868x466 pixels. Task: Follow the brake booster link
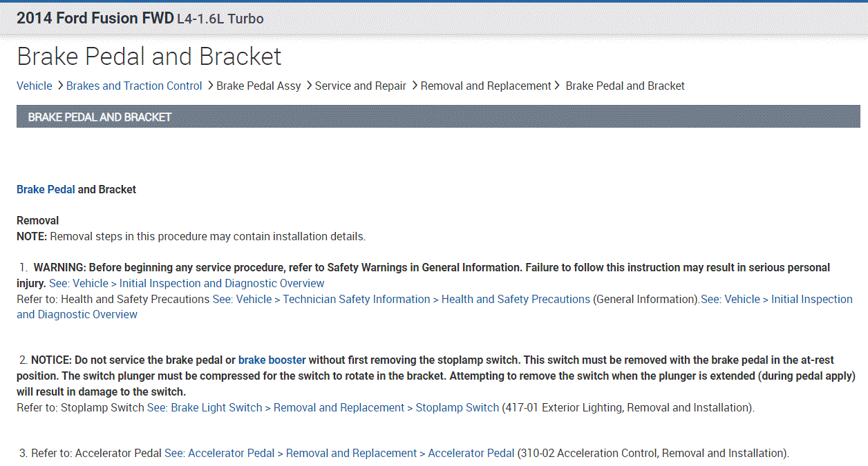coord(272,360)
